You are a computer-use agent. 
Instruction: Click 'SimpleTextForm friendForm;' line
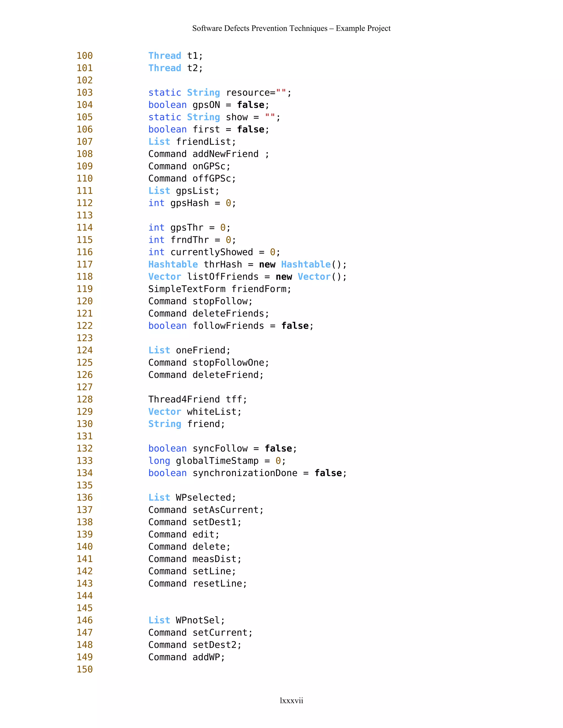point(219,289)
